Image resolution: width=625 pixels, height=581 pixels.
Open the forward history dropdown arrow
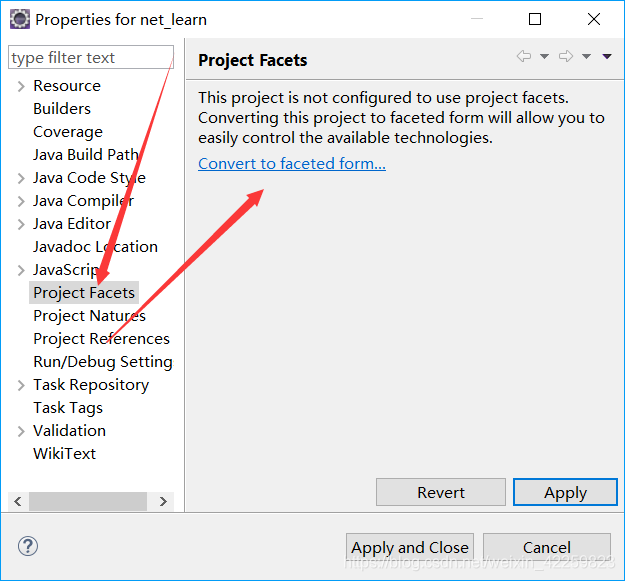pos(586,56)
